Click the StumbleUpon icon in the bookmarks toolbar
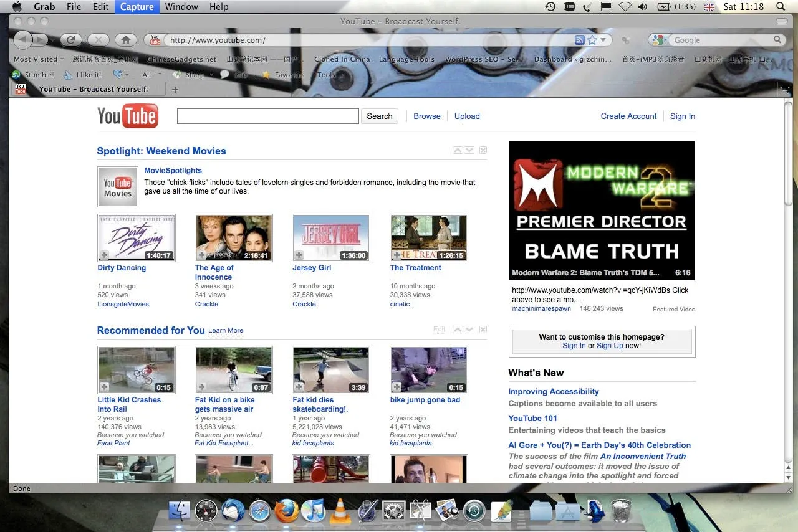This screenshot has width=798, height=532. coord(16,74)
